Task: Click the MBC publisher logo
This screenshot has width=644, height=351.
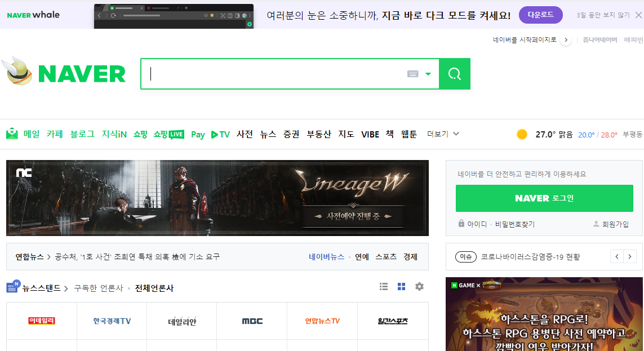Action: pos(252,321)
